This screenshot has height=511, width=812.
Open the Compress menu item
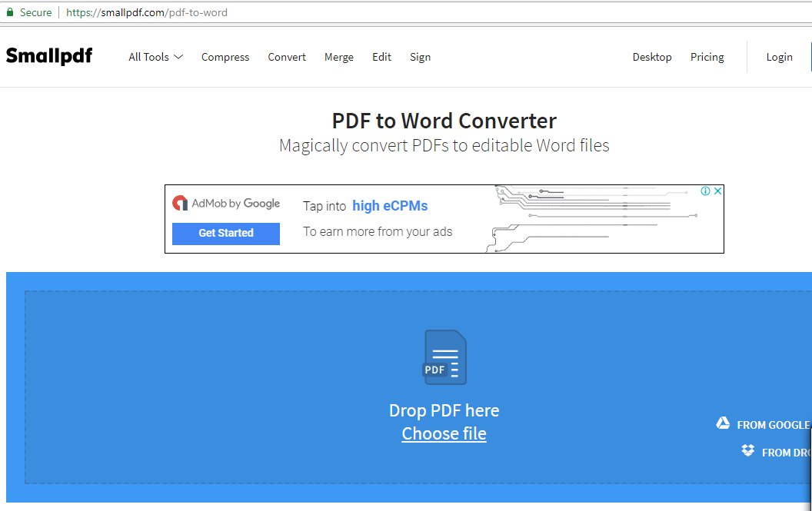point(225,57)
